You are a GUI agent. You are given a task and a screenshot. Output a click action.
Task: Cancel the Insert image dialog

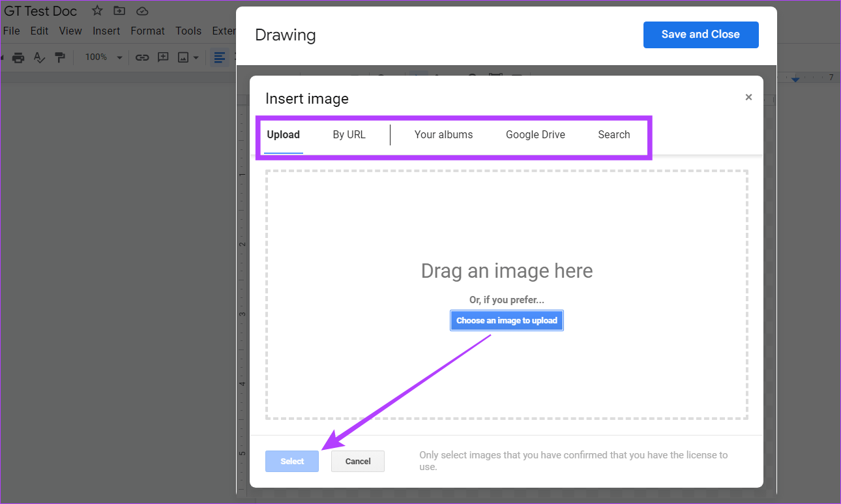click(357, 461)
